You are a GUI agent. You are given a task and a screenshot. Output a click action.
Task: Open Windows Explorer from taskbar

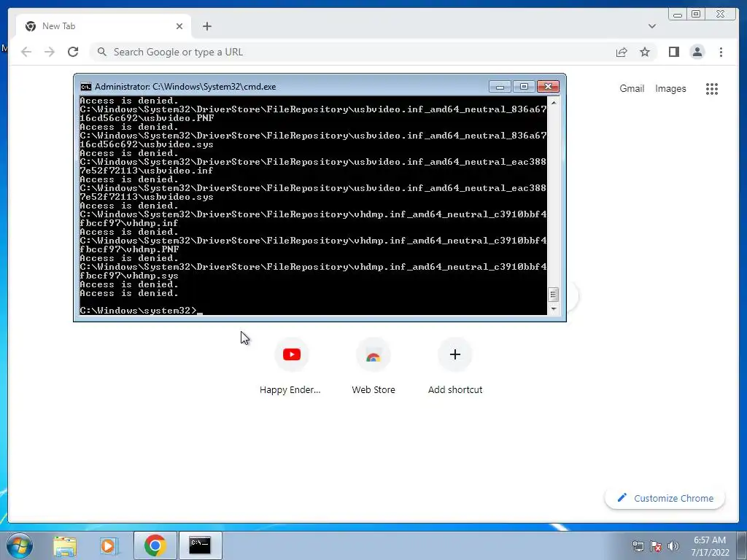point(65,545)
